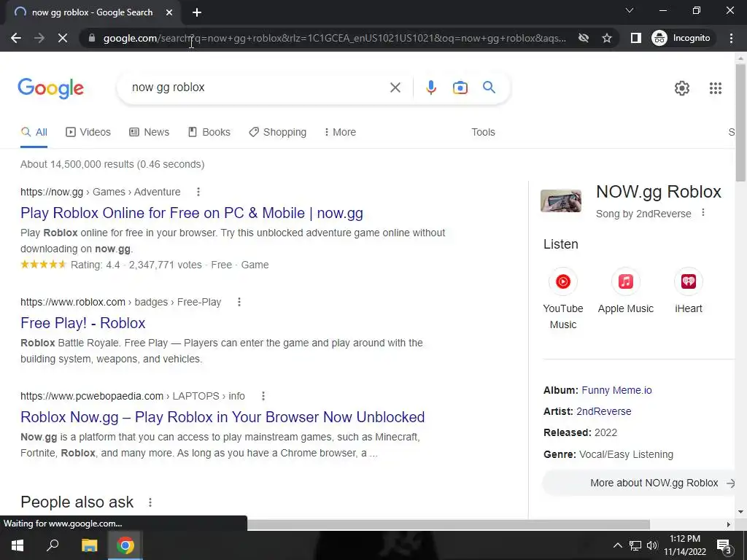Click More about NOW.gg Roblox button
Viewport: 747px width, 560px height.
tap(639, 483)
